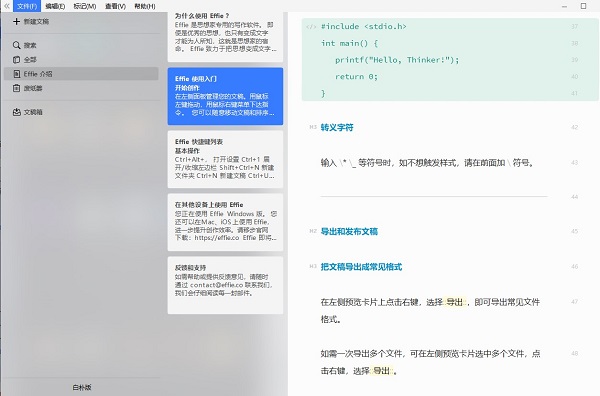Click the 导出和发布文稿 heading
600x396 pixels.
(349, 231)
